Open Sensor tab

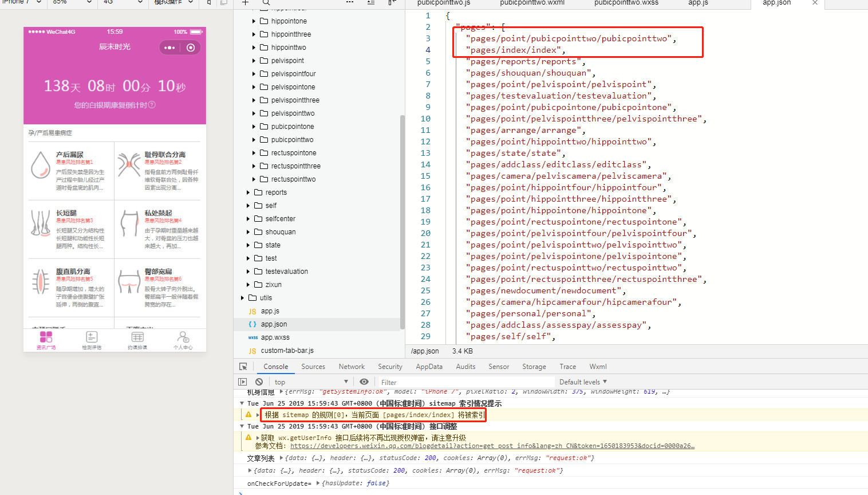pyautogui.click(x=499, y=367)
